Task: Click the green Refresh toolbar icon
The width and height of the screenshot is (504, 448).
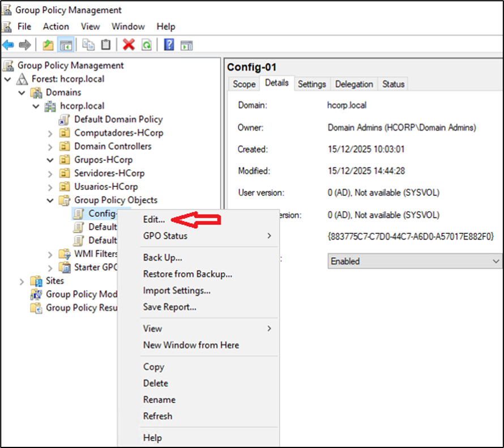Action: 146,45
